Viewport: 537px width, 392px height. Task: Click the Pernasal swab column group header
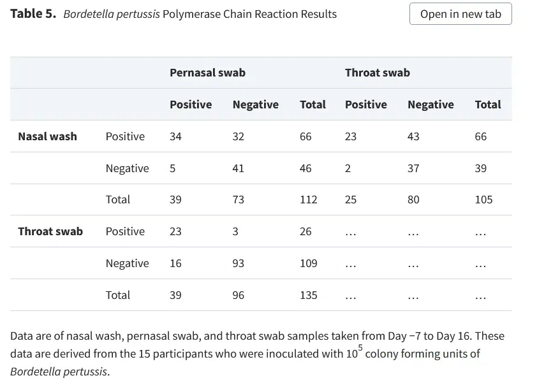[207, 73]
